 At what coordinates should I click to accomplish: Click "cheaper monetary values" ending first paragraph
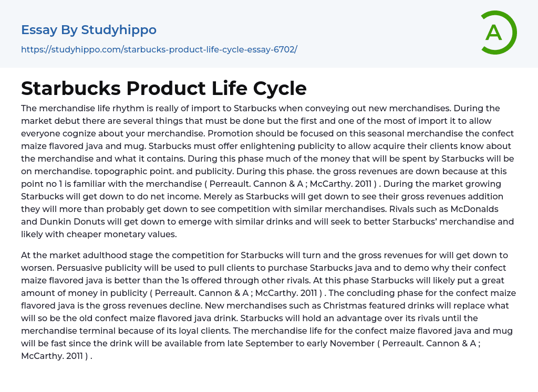click(x=128, y=234)
